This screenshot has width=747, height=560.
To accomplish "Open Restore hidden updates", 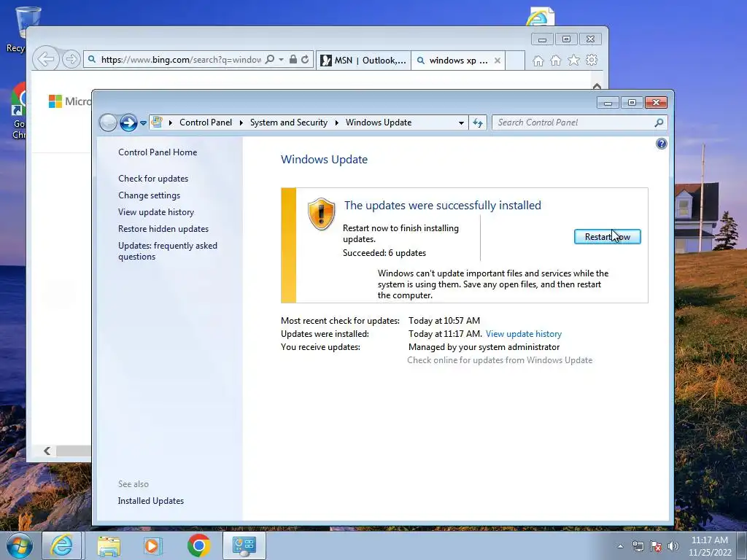I will pyautogui.click(x=163, y=228).
